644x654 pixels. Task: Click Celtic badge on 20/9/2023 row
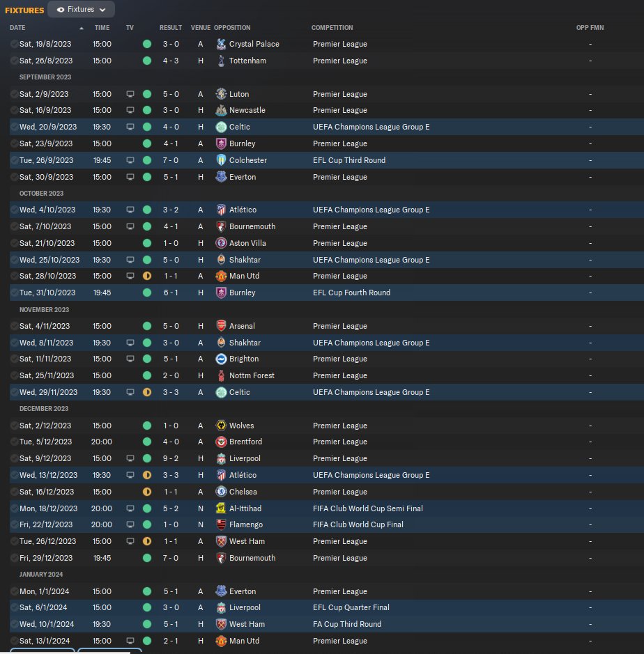221,127
